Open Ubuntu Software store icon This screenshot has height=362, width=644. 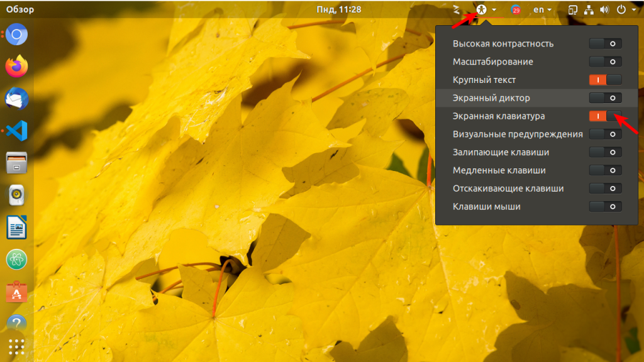(16, 292)
